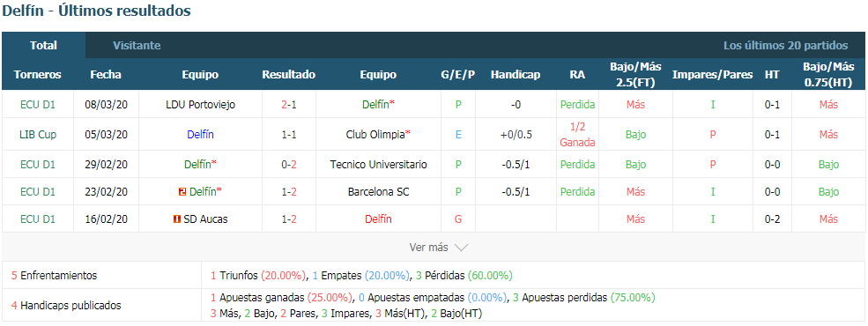The image size is (868, 326).
Task: Expand more results with Ver más chevron
Action: (x=461, y=248)
